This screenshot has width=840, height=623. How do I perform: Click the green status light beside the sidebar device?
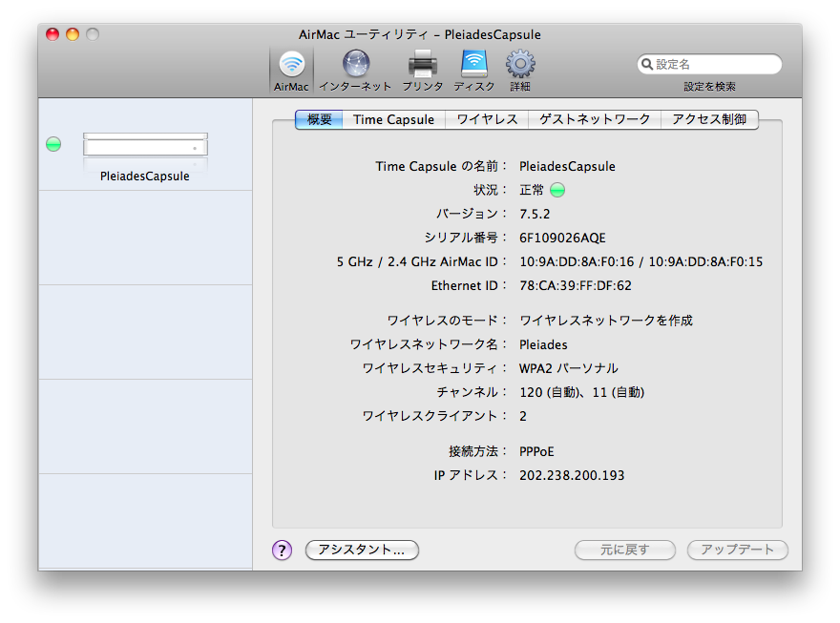pyautogui.click(x=53, y=144)
